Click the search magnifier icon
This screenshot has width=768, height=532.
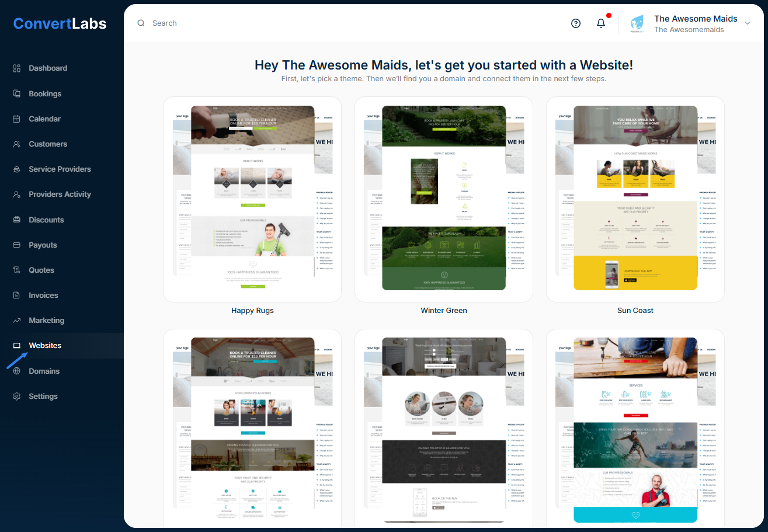[141, 23]
